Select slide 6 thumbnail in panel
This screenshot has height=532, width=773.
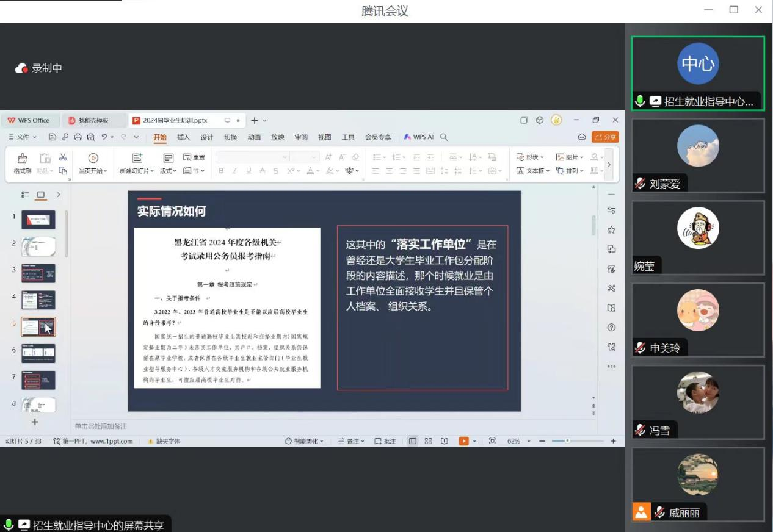(38, 353)
